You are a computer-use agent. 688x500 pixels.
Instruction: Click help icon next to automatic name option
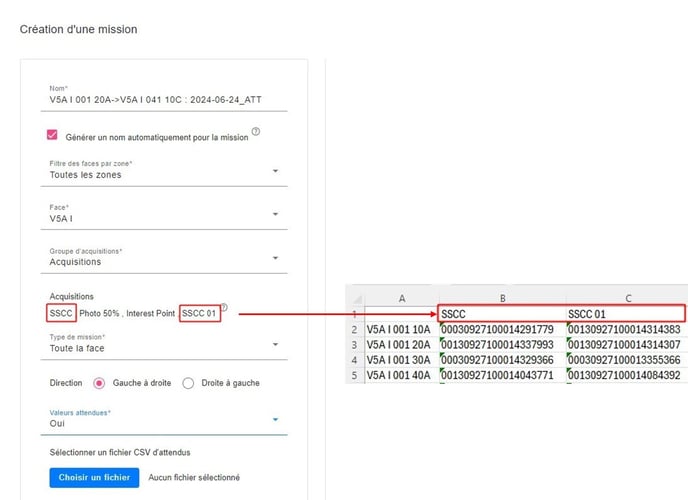click(x=256, y=132)
